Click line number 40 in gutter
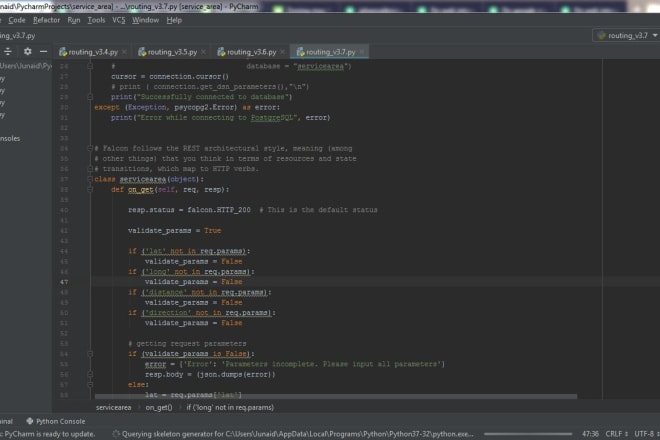This screenshot has height=440, width=660. coord(64,210)
